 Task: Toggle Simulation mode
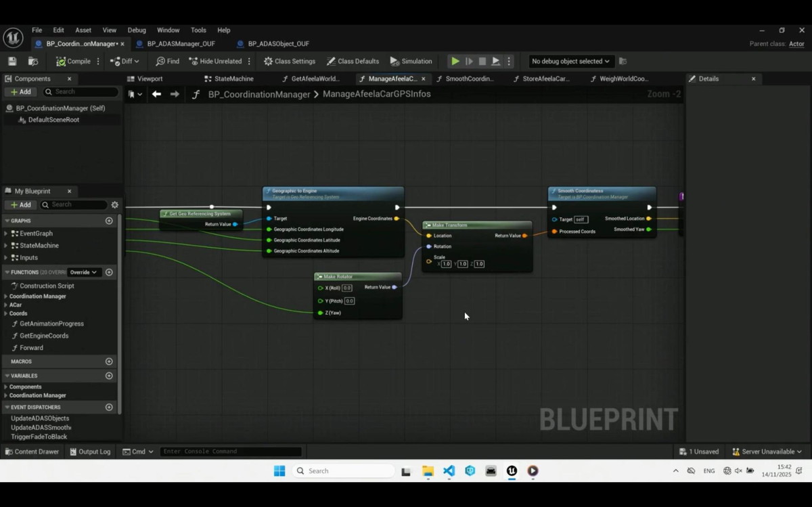pos(411,61)
